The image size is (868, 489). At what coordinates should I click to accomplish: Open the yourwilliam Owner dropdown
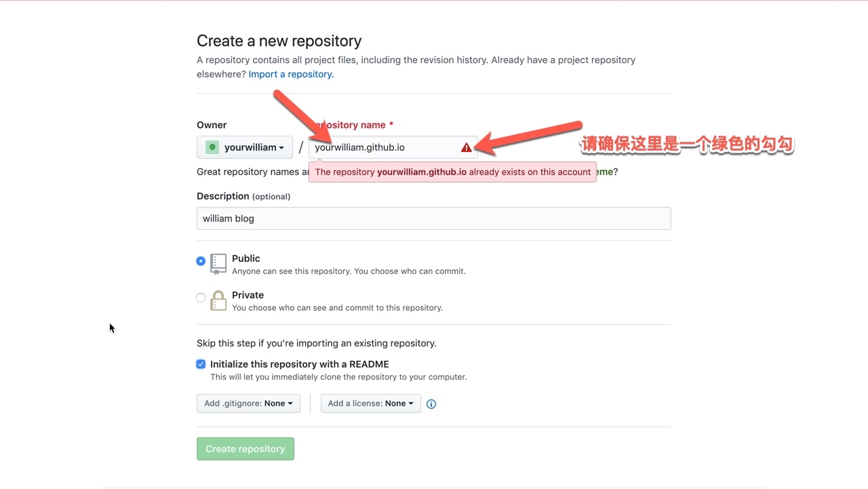pyautogui.click(x=245, y=147)
